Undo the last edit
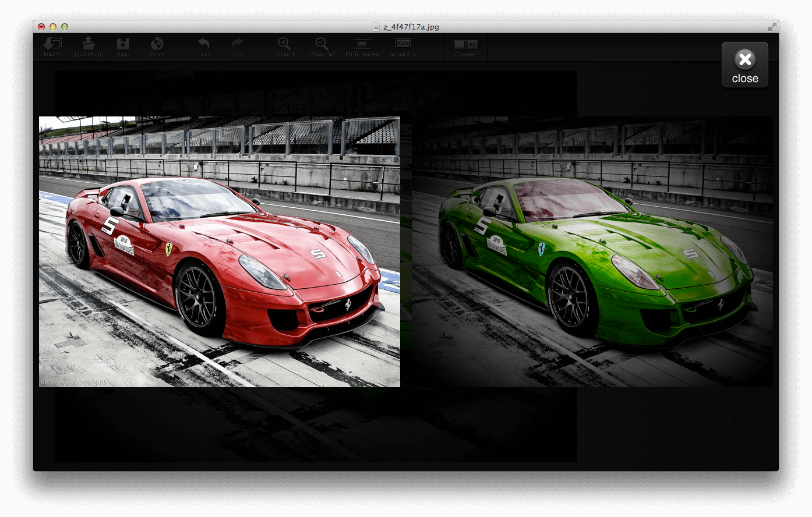The image size is (812, 517). (204, 47)
